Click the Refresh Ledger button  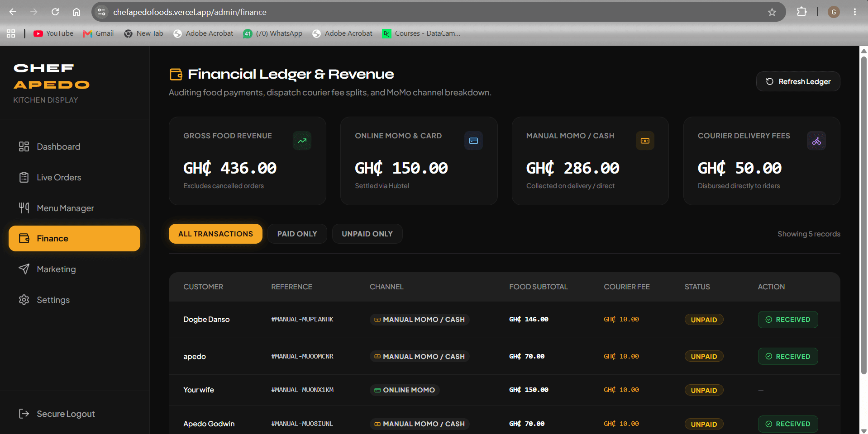(798, 81)
